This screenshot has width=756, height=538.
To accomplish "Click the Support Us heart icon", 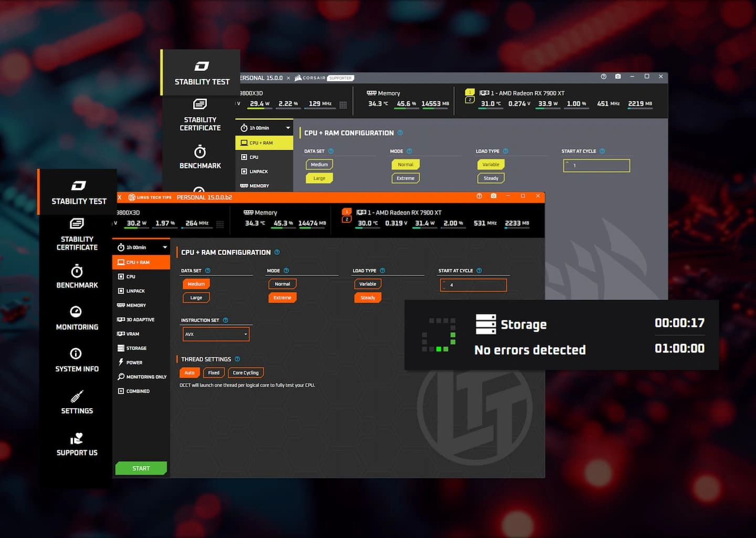I will coord(77,438).
